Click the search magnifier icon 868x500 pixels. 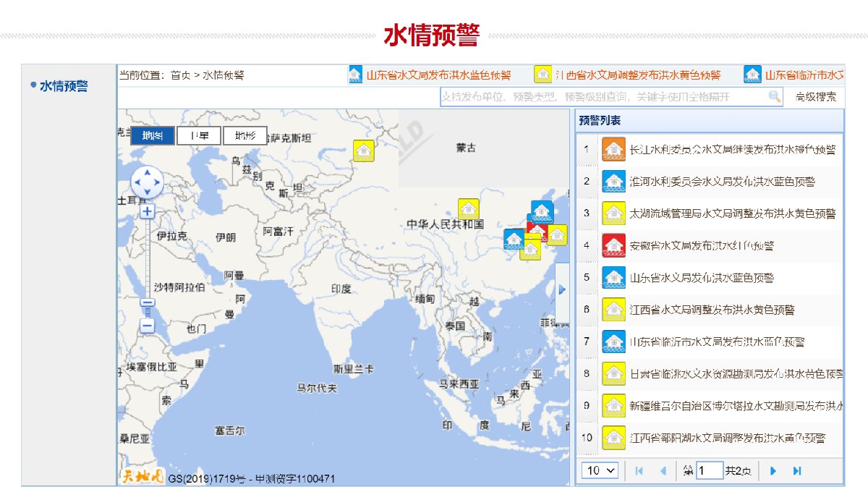[x=774, y=97]
